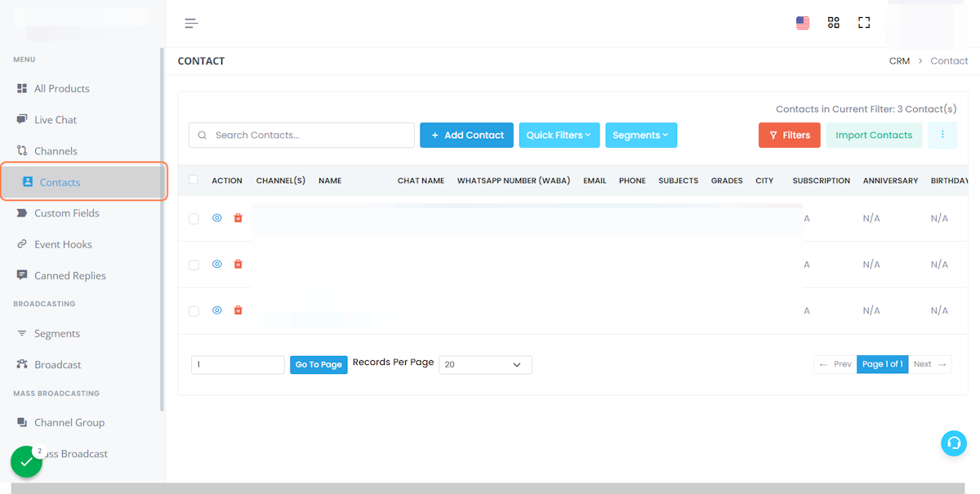Expand the Quick Filters dropdown

click(559, 135)
